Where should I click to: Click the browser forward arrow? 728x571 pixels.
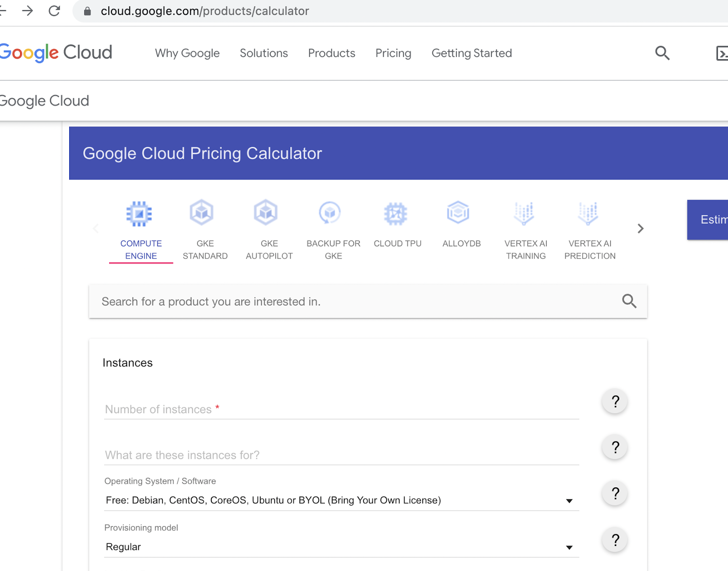click(28, 11)
